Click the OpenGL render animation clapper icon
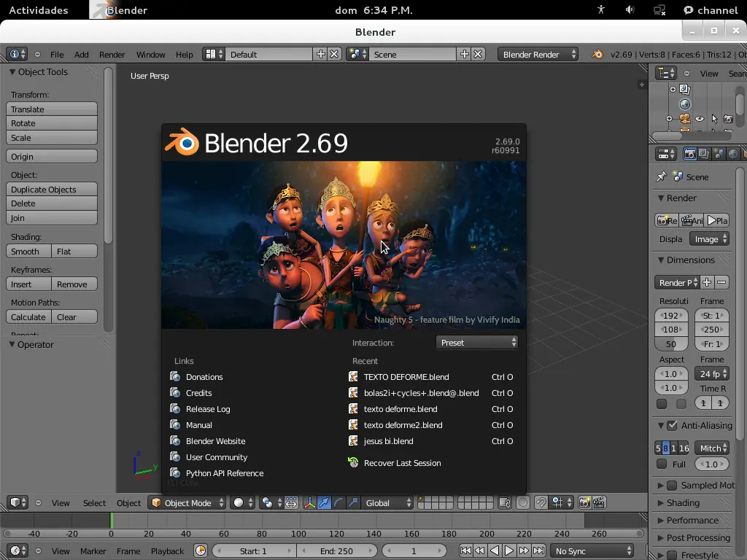The height and width of the screenshot is (560, 747). (599, 503)
